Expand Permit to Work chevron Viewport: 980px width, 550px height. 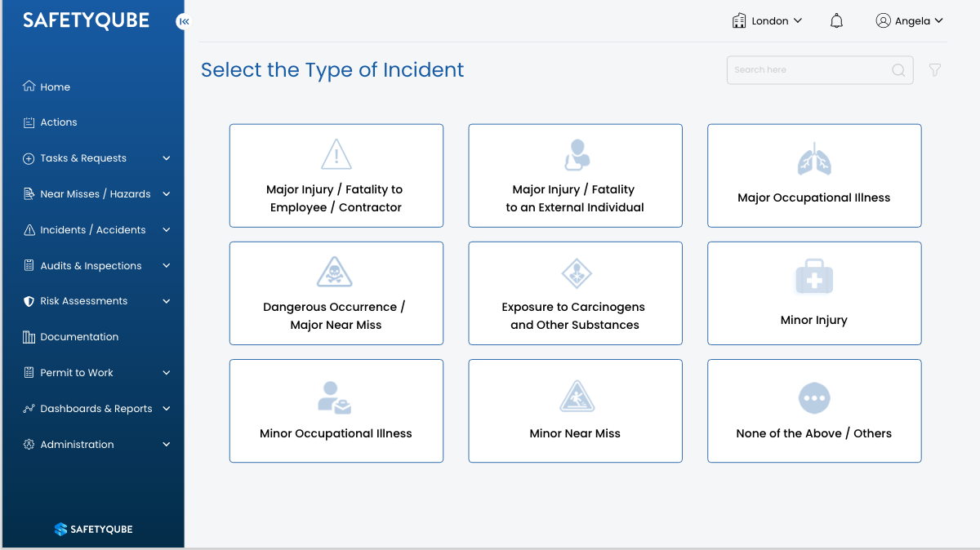coord(167,373)
